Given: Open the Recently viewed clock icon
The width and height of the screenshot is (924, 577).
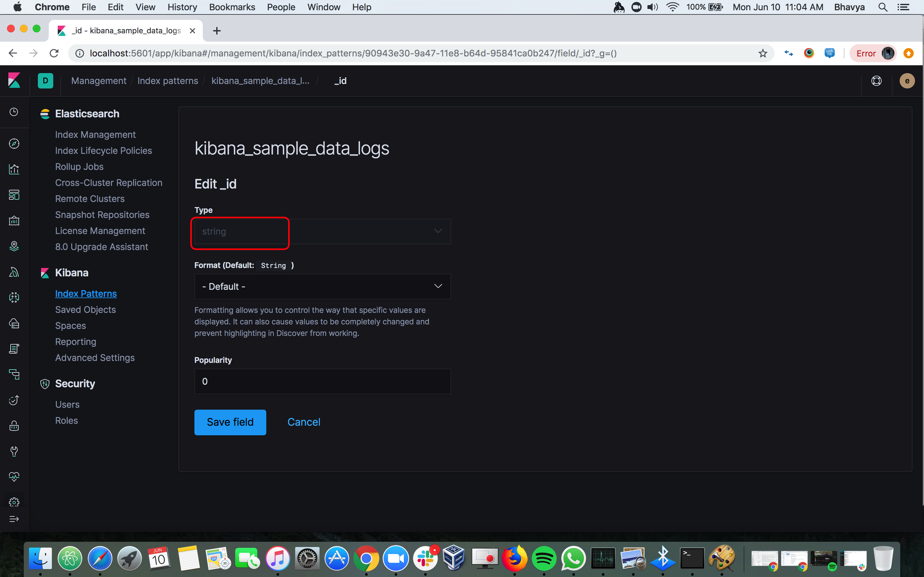Looking at the screenshot, I should point(14,112).
